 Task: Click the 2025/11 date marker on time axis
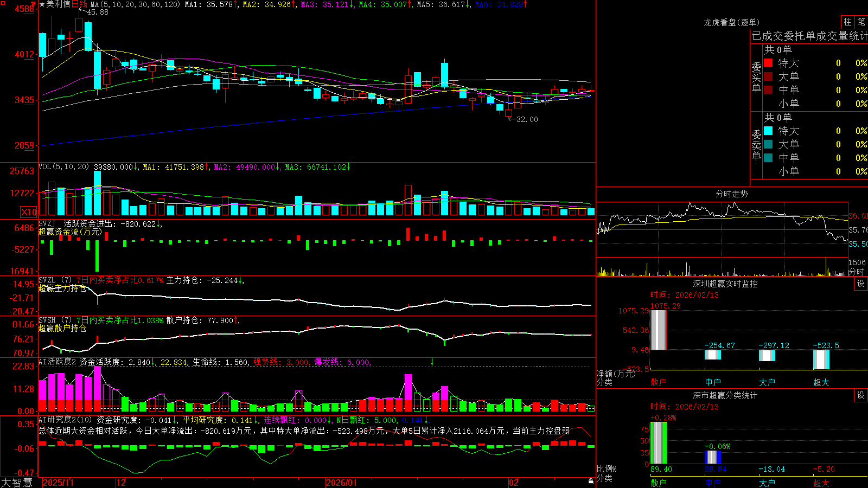coord(58,483)
